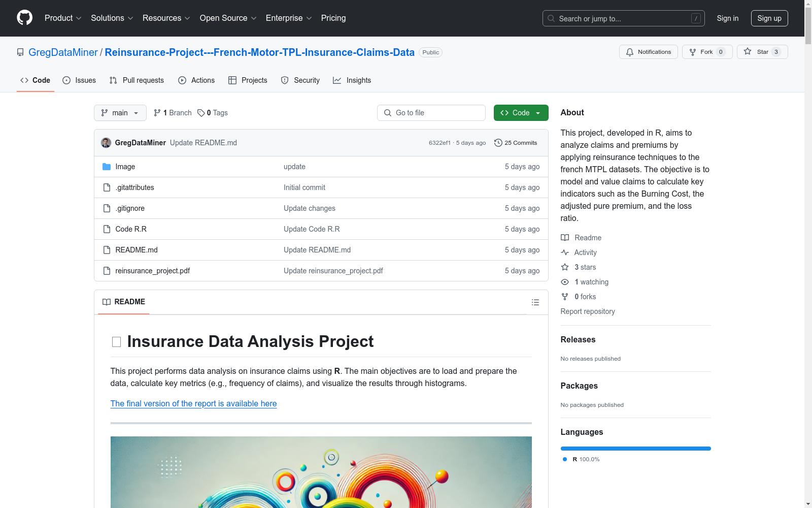Screen dimensions: 812x508
Task: Click the Sign in link
Action: point(728,18)
